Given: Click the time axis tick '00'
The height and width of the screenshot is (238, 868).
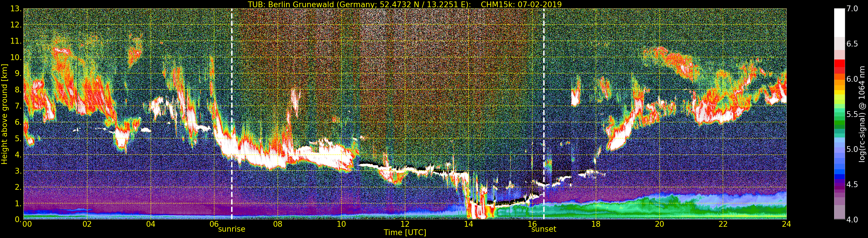Looking at the screenshot, I should coord(27,224).
